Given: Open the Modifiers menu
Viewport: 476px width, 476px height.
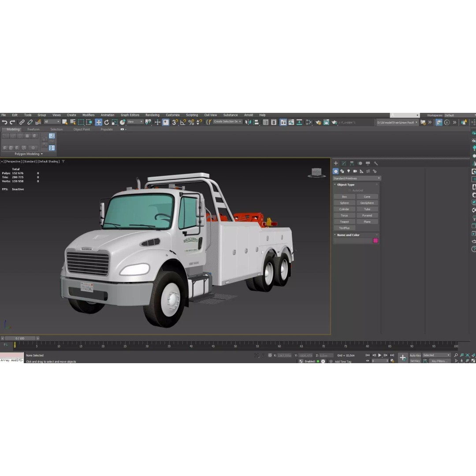Looking at the screenshot, I should coord(88,115).
